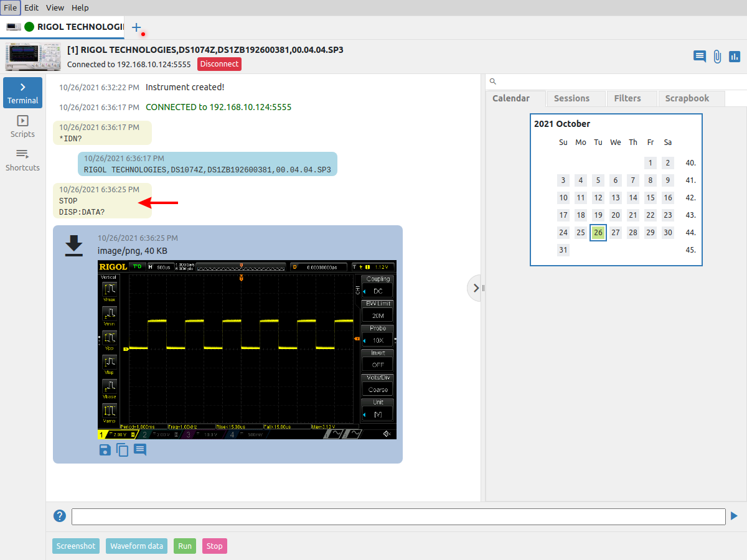Viewport: 747px width, 560px height.
Task: Click the search magnifier icon
Action: [492, 82]
